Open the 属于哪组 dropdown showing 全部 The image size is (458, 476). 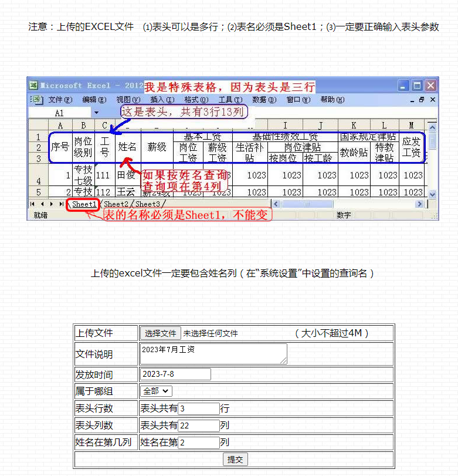click(x=156, y=391)
